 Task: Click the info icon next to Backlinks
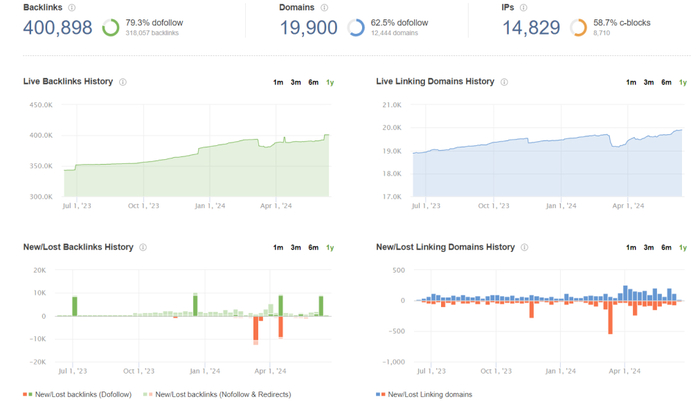(71, 8)
